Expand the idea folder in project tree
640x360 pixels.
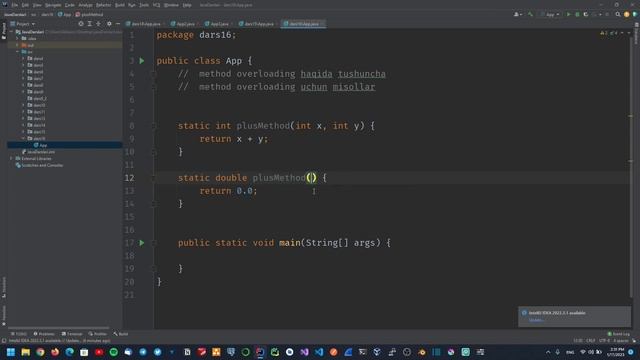point(18,38)
